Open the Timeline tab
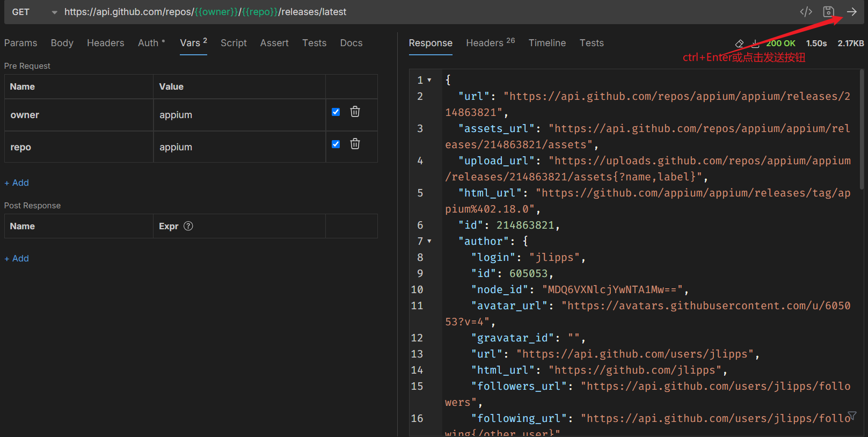 click(547, 43)
